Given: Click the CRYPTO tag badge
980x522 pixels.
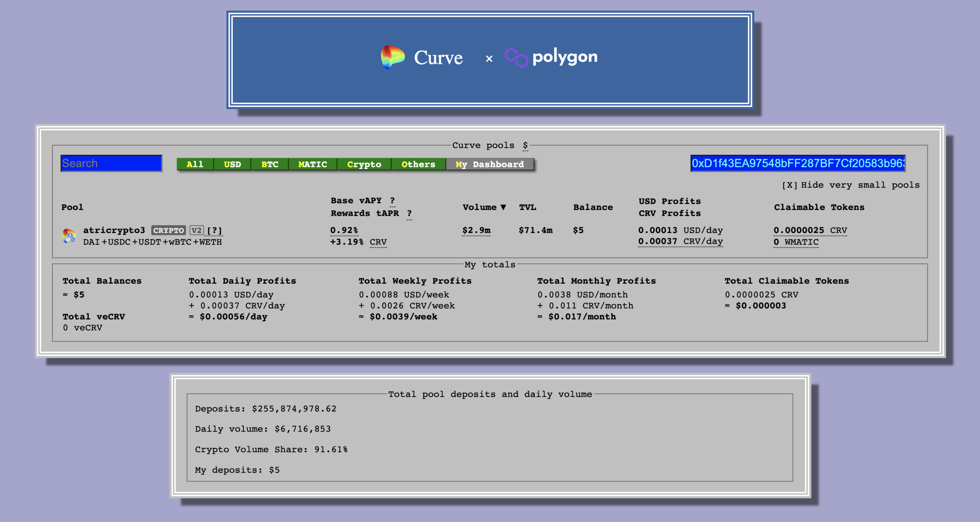Looking at the screenshot, I should click(x=169, y=230).
